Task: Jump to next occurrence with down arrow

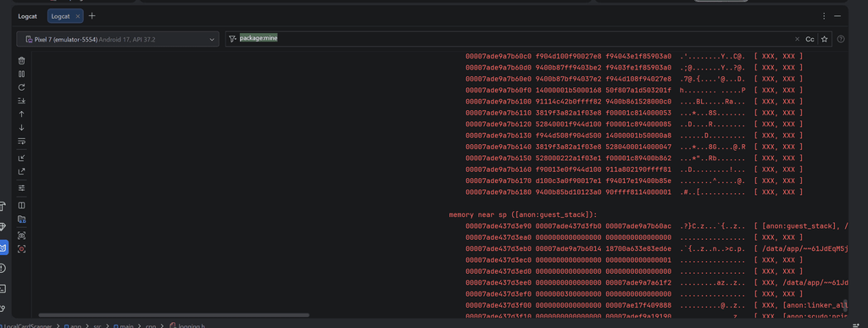Action: click(x=21, y=127)
